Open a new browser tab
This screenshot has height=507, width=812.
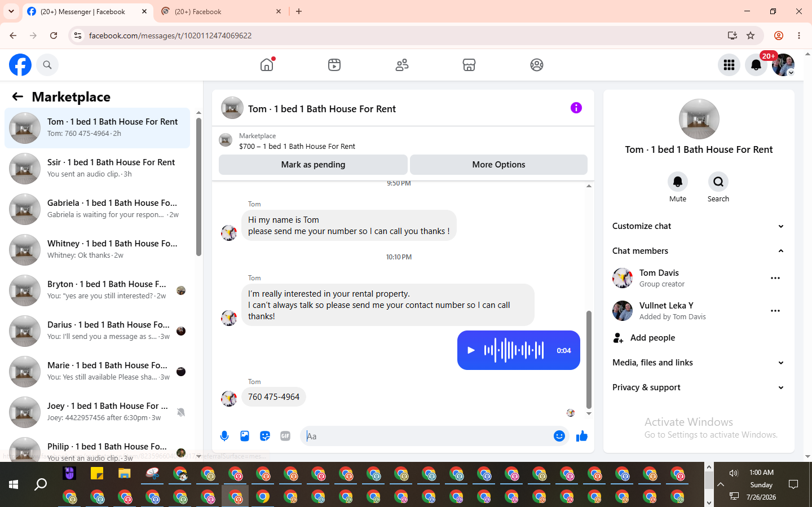click(299, 11)
